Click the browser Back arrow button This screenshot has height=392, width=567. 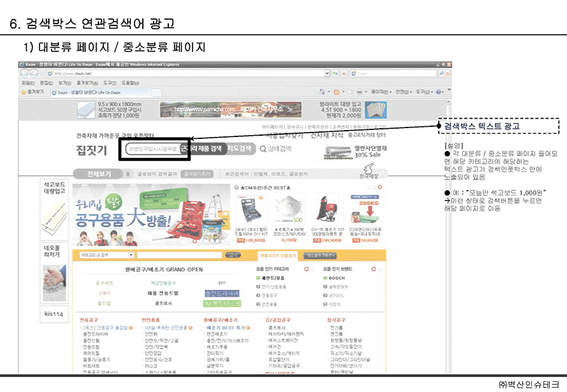click(x=24, y=73)
